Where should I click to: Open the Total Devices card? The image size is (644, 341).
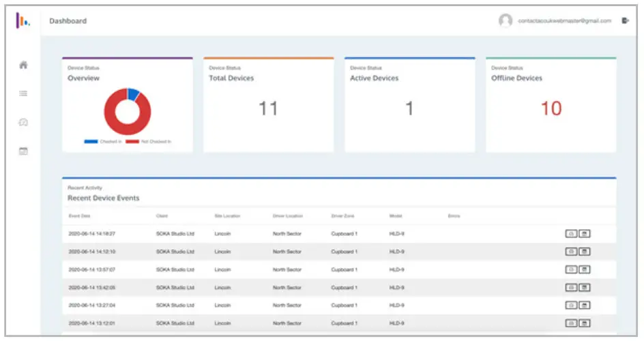click(268, 104)
